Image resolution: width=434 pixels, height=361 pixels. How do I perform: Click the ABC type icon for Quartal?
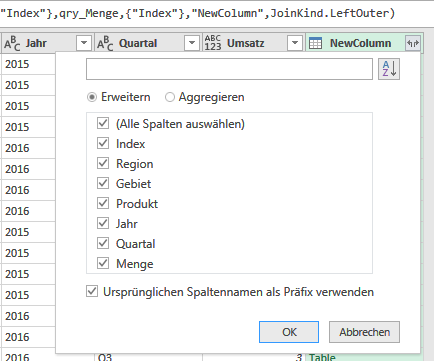(x=105, y=43)
